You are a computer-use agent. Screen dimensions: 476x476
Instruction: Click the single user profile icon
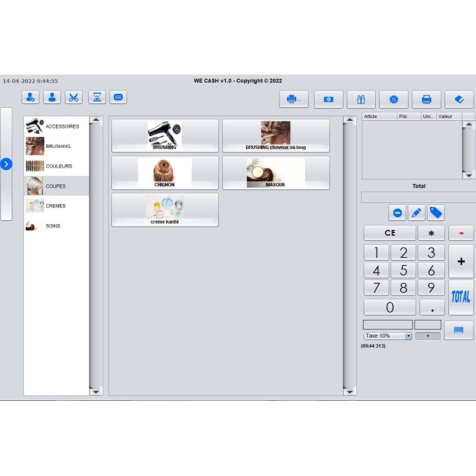pyautogui.click(x=52, y=98)
